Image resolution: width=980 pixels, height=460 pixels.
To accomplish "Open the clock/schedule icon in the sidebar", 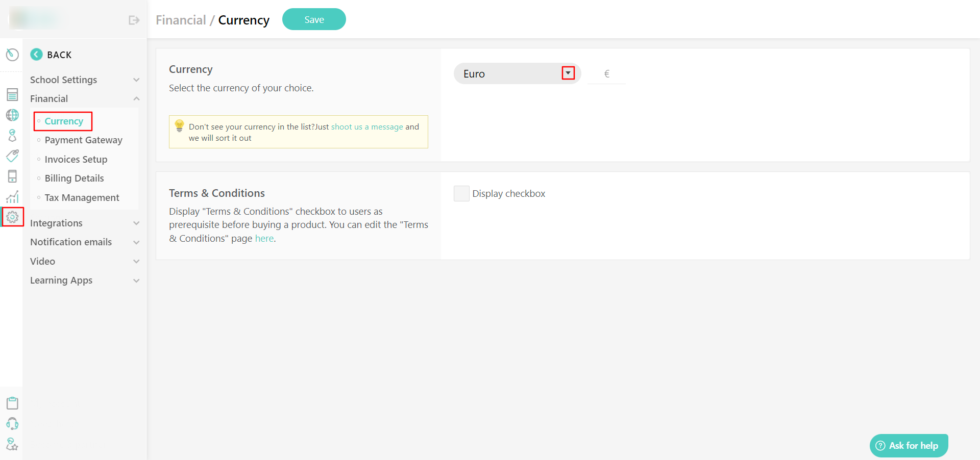I will click(x=12, y=55).
